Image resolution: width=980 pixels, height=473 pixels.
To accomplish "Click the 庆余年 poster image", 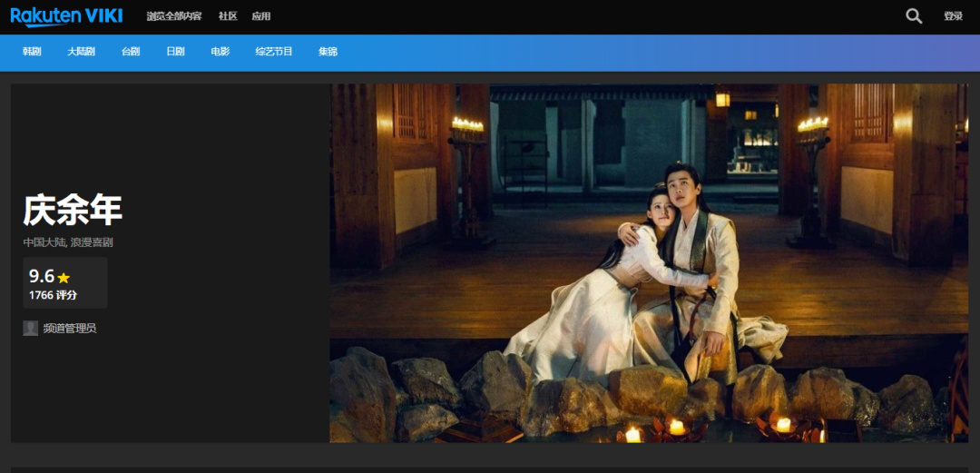I will tap(648, 263).
